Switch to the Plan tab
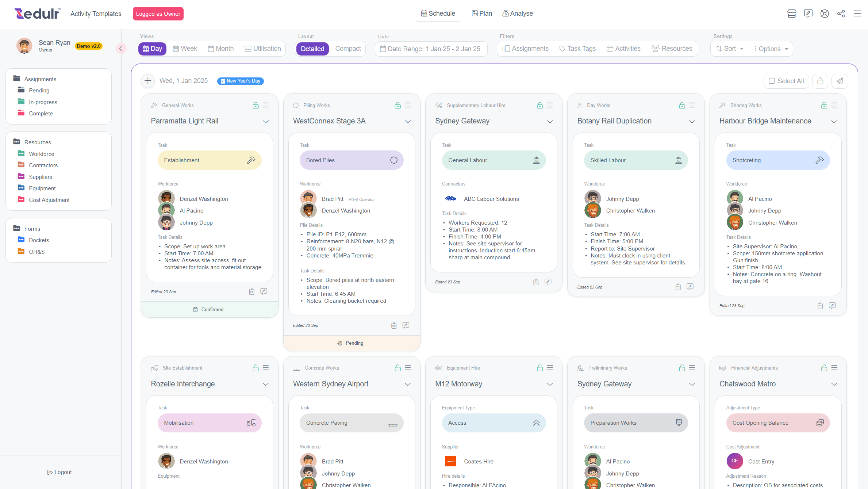 click(481, 14)
